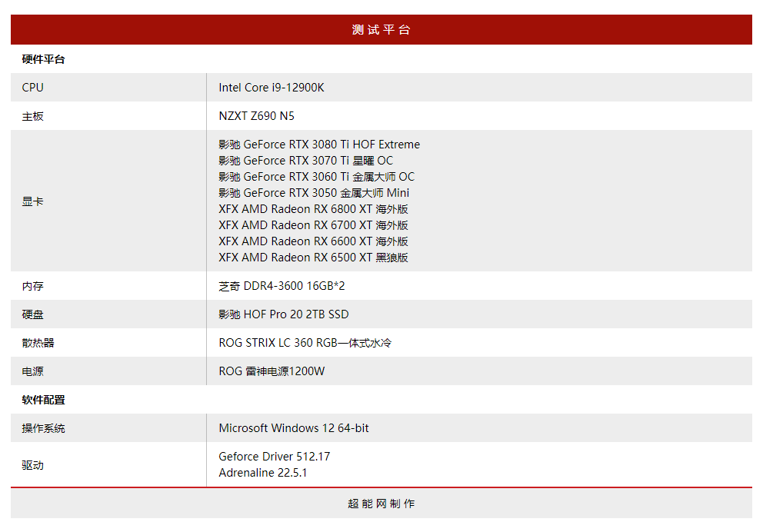The height and width of the screenshot is (532, 763).
Task: Select the Radeon RX 6600 XT 海外版 line
Action: point(313,241)
